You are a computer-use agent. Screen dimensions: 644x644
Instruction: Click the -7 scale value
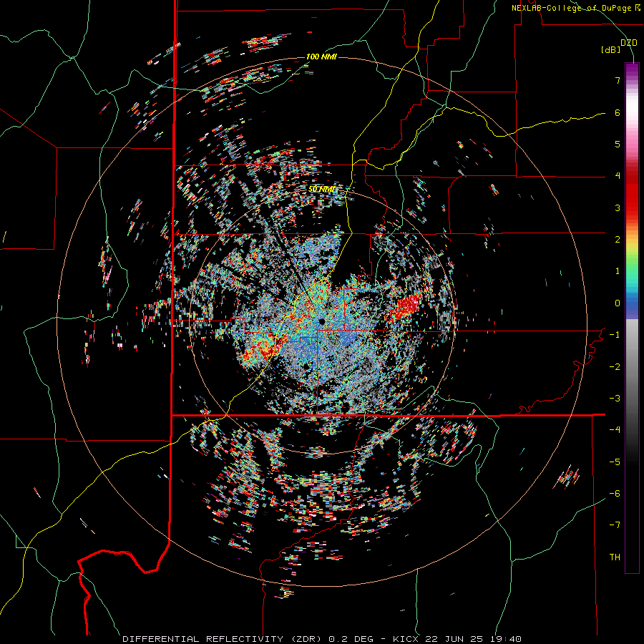(615, 525)
